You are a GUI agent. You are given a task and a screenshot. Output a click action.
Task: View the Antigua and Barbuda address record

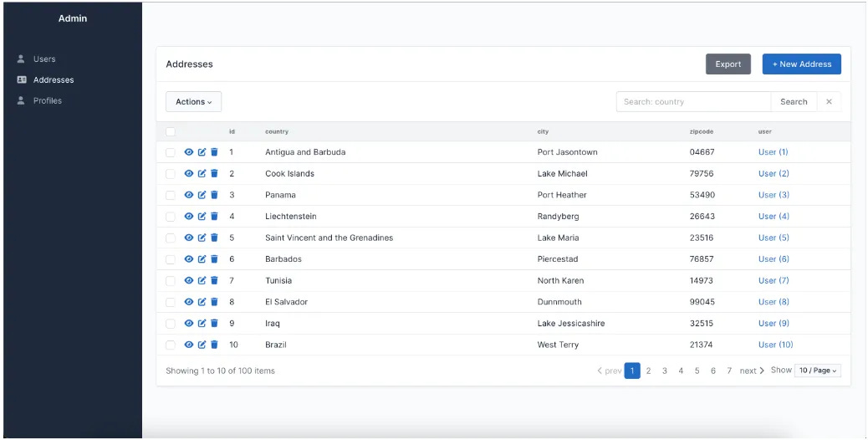pyautogui.click(x=189, y=151)
